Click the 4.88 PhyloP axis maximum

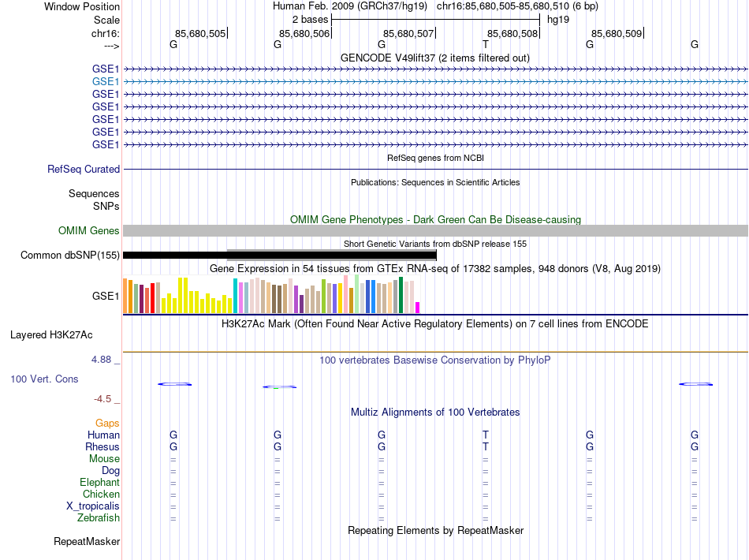[101, 360]
